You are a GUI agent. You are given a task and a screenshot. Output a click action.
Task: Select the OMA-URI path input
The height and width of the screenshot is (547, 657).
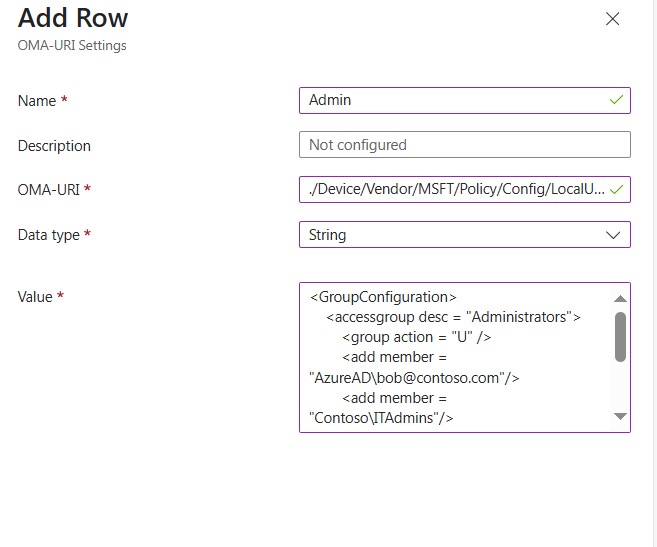455,189
